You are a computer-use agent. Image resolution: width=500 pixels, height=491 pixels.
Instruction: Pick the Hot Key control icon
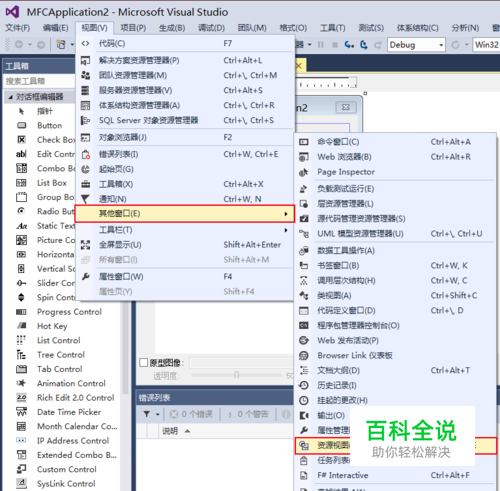click(x=21, y=326)
